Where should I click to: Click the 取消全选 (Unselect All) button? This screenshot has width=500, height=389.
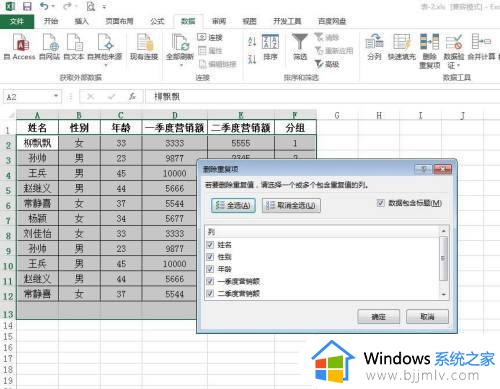click(x=291, y=205)
